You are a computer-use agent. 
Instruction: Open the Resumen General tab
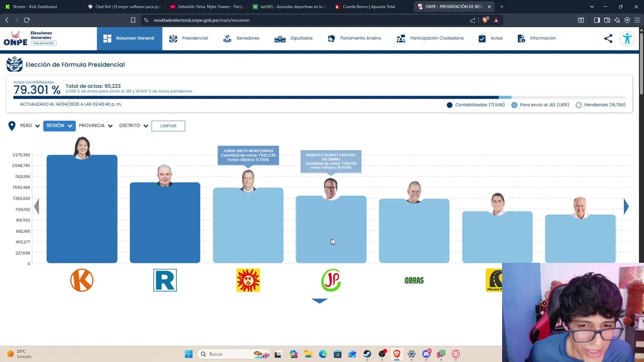[129, 38]
